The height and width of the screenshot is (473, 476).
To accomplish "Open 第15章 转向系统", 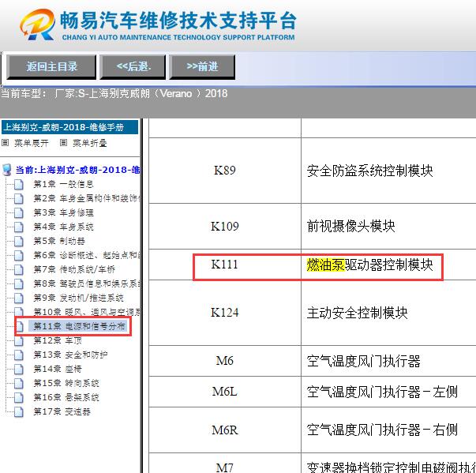I will 66,384.
